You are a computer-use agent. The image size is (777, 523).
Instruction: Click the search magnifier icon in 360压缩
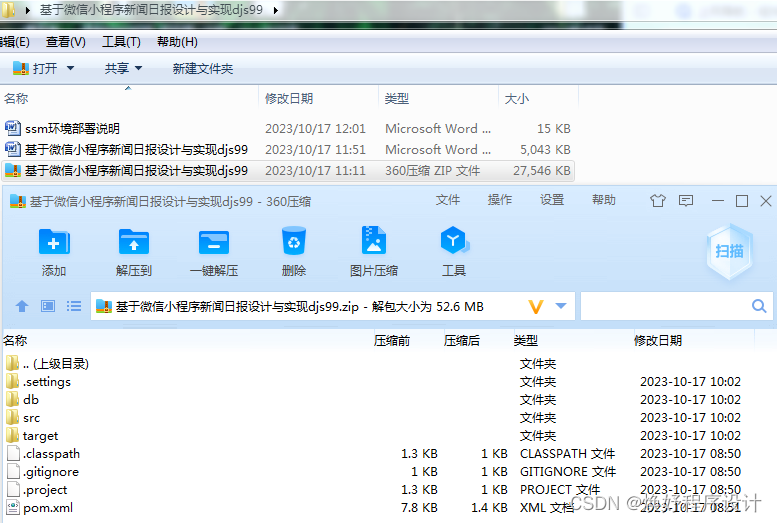tap(759, 306)
